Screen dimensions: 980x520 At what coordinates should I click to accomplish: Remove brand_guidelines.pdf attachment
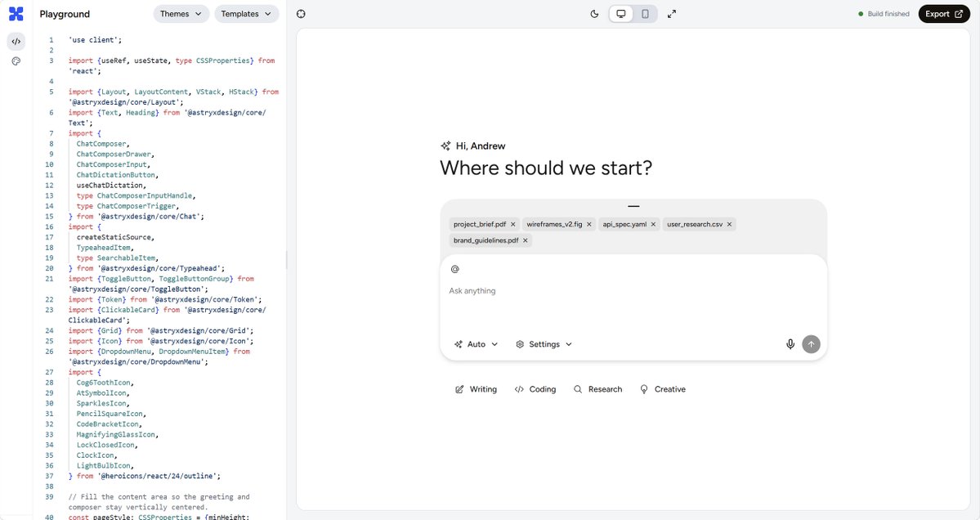525,240
